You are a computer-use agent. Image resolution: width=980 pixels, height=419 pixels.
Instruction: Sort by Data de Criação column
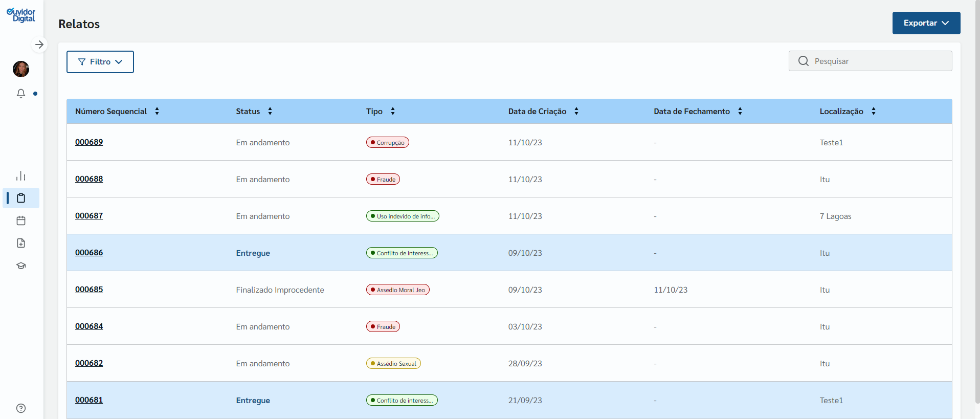(x=576, y=111)
